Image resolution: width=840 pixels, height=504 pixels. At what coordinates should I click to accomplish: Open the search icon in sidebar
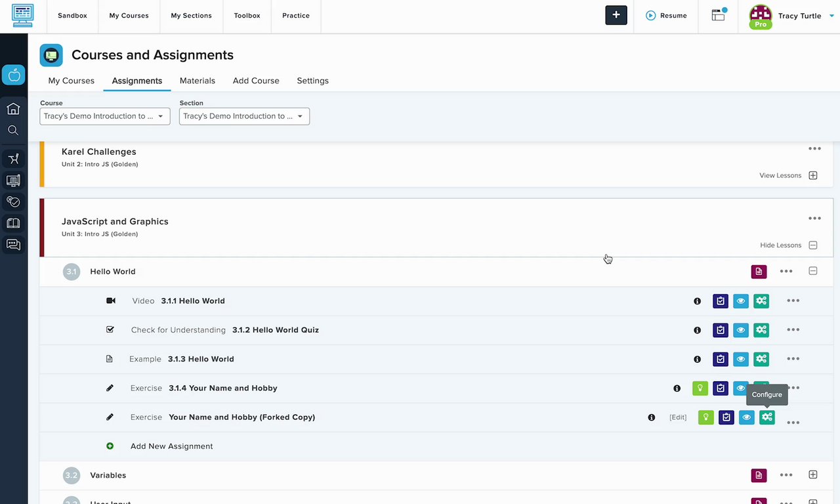(13, 130)
